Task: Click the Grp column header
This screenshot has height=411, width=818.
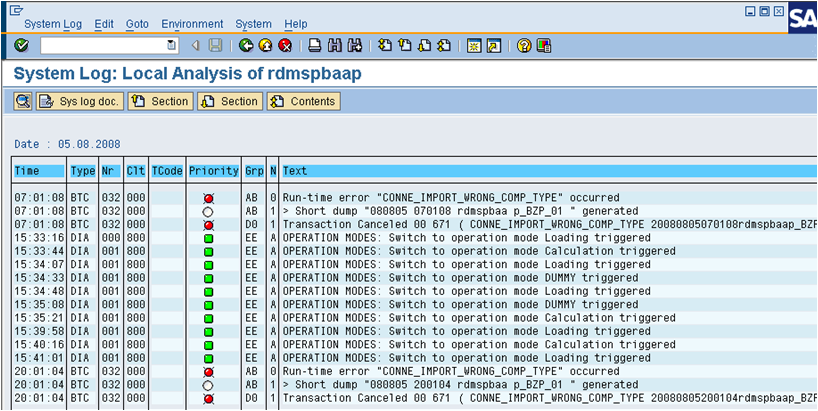Action: point(254,171)
